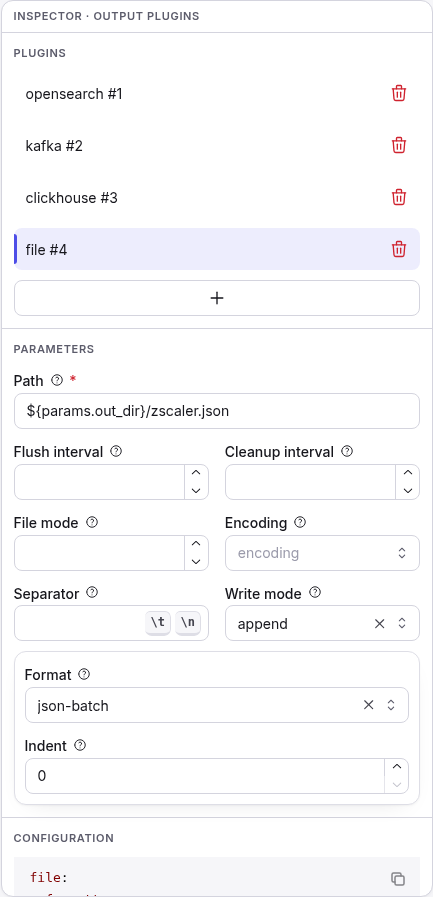Add a new output plugin

(217, 298)
